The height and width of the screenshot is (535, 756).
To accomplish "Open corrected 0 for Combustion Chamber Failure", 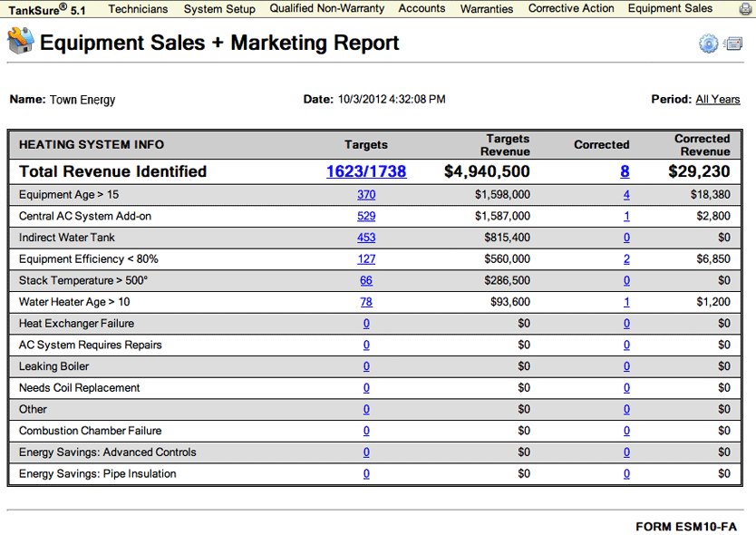I will (626, 431).
